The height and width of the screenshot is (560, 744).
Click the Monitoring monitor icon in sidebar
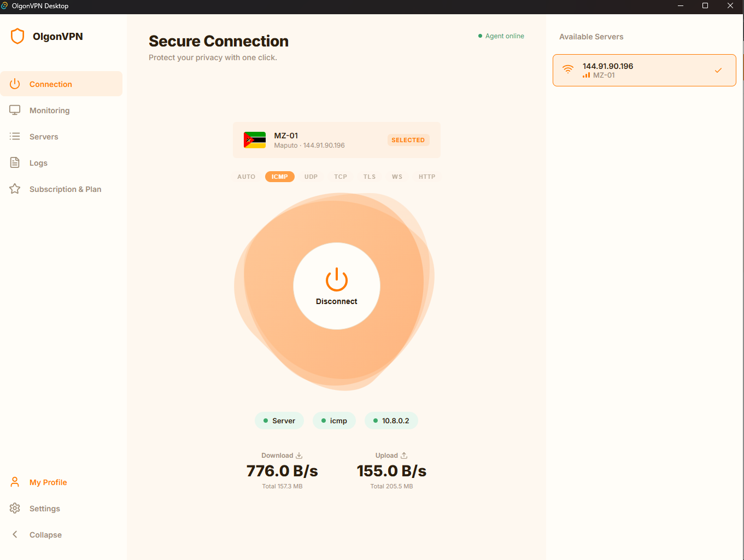(15, 110)
